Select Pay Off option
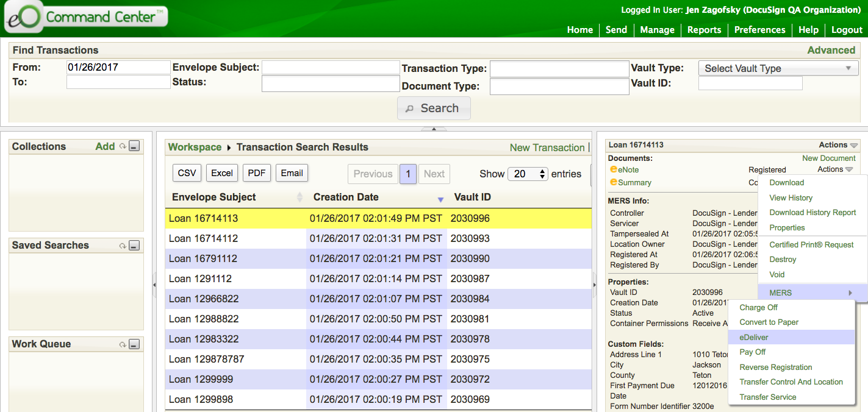868x412 pixels. (752, 352)
